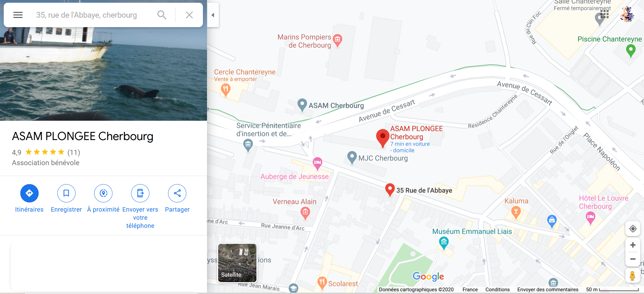Click Marins Pompiers de Cherbourg marker
644x294 pixels.
tap(337, 40)
